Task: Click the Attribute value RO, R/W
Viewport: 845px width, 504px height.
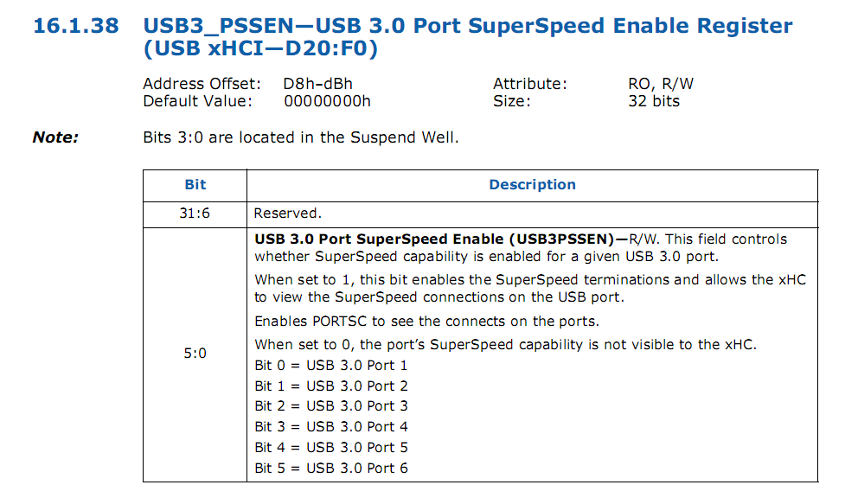Action: [x=661, y=84]
